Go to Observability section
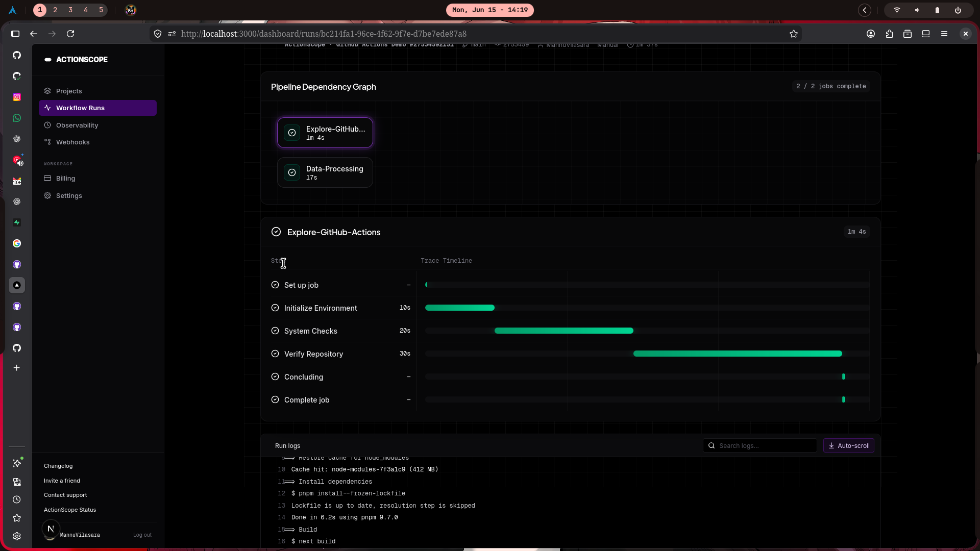This screenshot has width=980, height=551. pyautogui.click(x=97, y=125)
